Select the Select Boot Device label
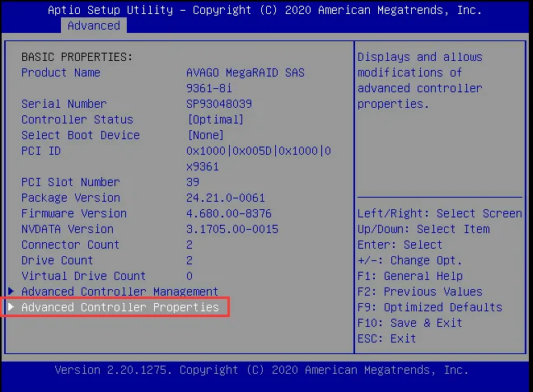 (x=81, y=135)
